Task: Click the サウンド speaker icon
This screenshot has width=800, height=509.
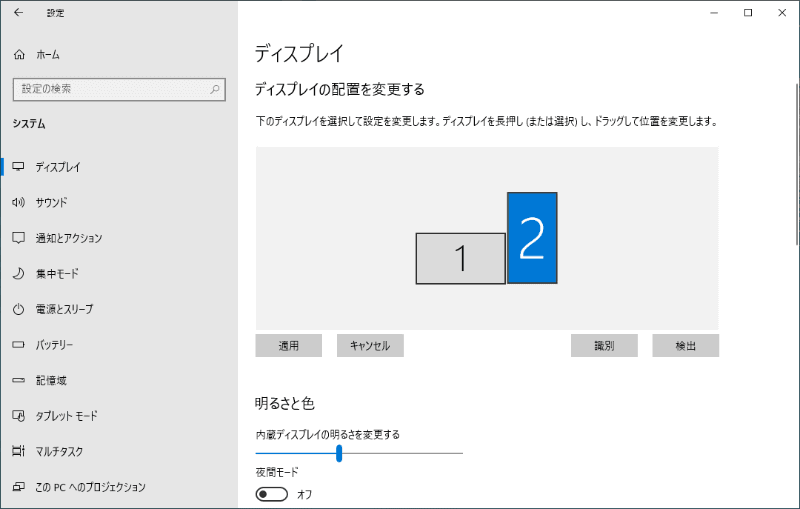Action: [18, 202]
